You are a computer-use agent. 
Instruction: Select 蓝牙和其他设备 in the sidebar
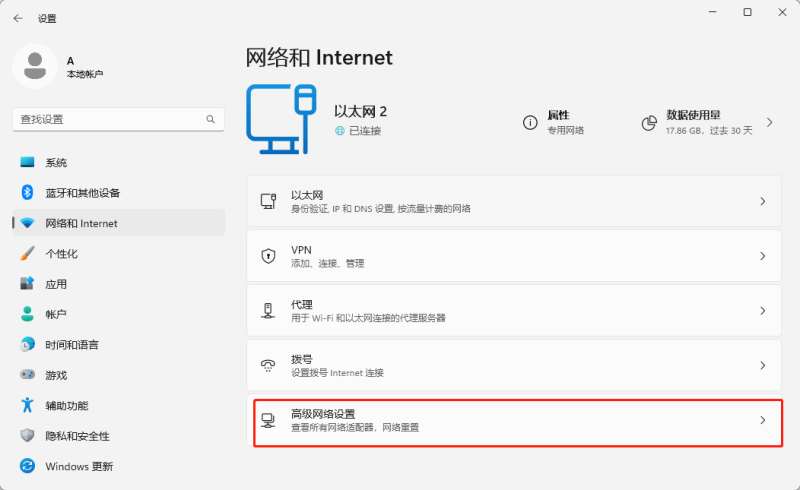(x=118, y=192)
